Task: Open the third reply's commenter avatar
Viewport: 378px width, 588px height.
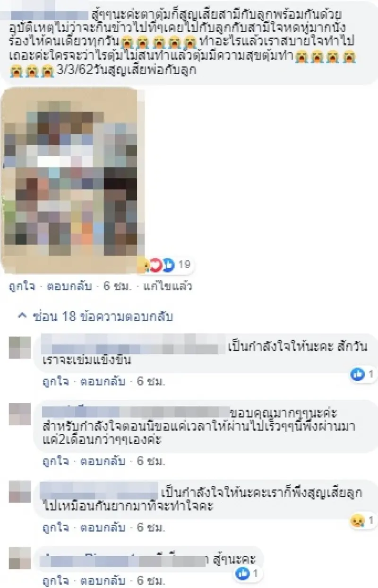Action: click(20, 491)
